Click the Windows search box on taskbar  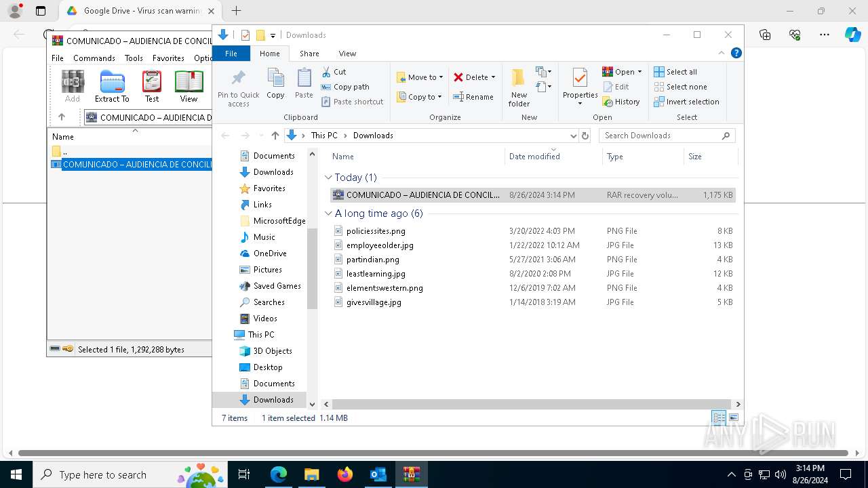(x=129, y=474)
